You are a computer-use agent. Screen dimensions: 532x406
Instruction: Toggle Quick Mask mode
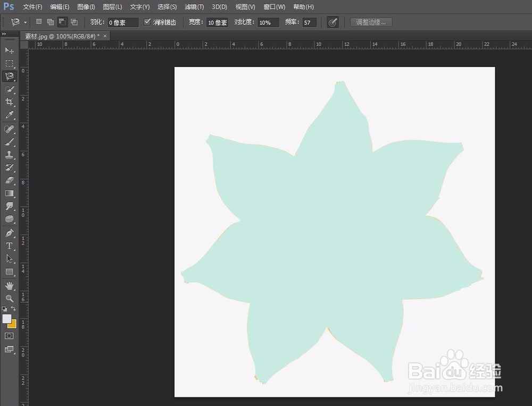point(9,336)
